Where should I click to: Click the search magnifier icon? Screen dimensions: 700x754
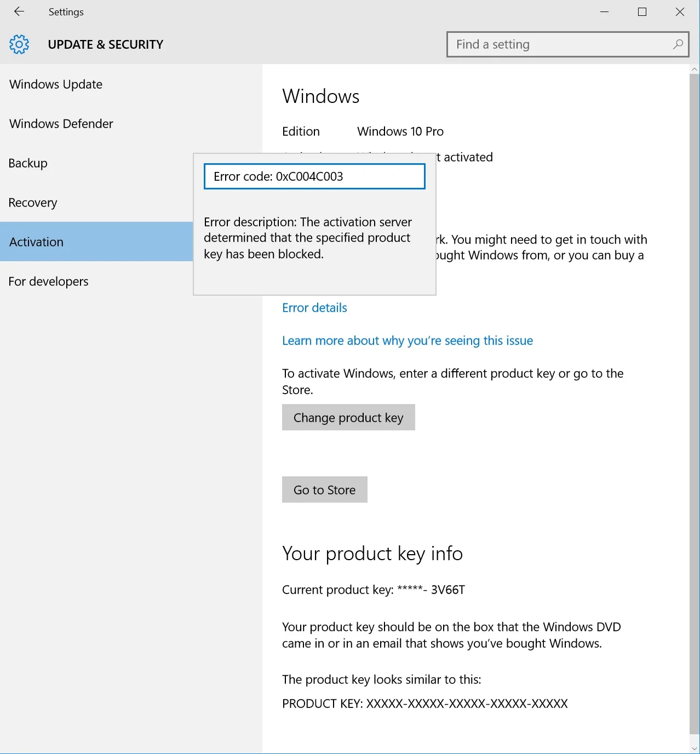pos(678,44)
